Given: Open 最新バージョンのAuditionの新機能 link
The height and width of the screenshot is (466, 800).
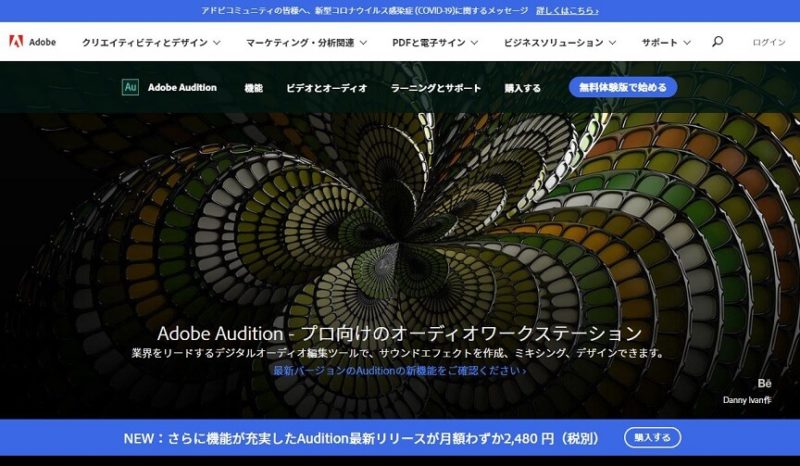Looking at the screenshot, I should [399, 371].
